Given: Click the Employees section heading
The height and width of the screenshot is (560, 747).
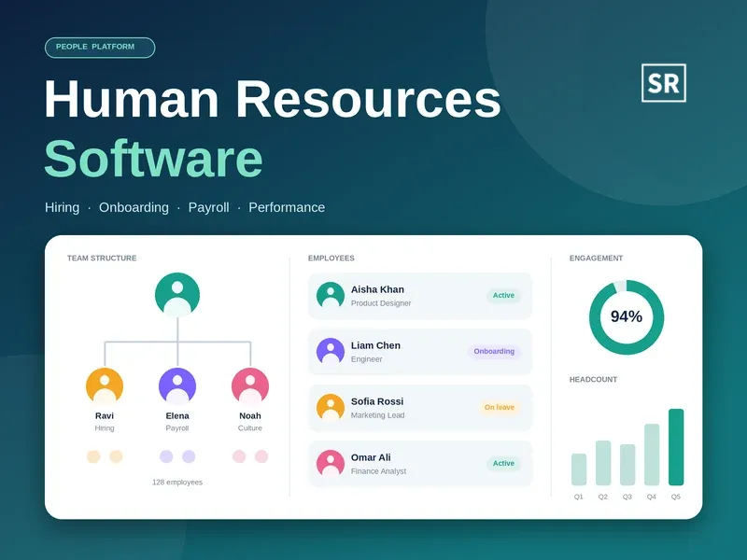Looking at the screenshot, I should (x=331, y=259).
